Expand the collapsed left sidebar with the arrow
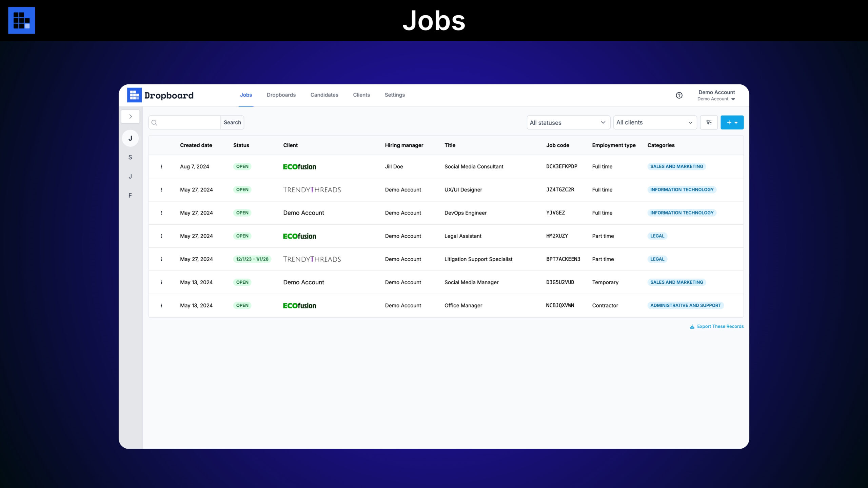Screen dimensions: 868x488 pyautogui.click(x=130, y=116)
